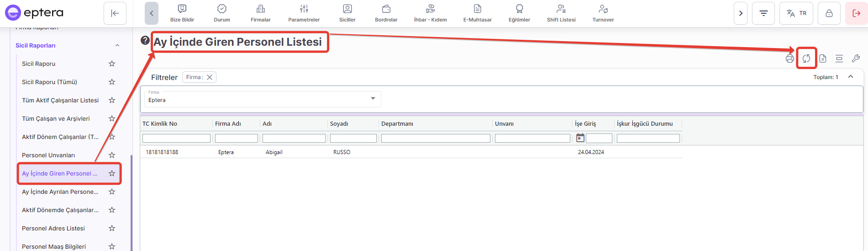Collapse sidebar with the arrow button

tap(115, 13)
